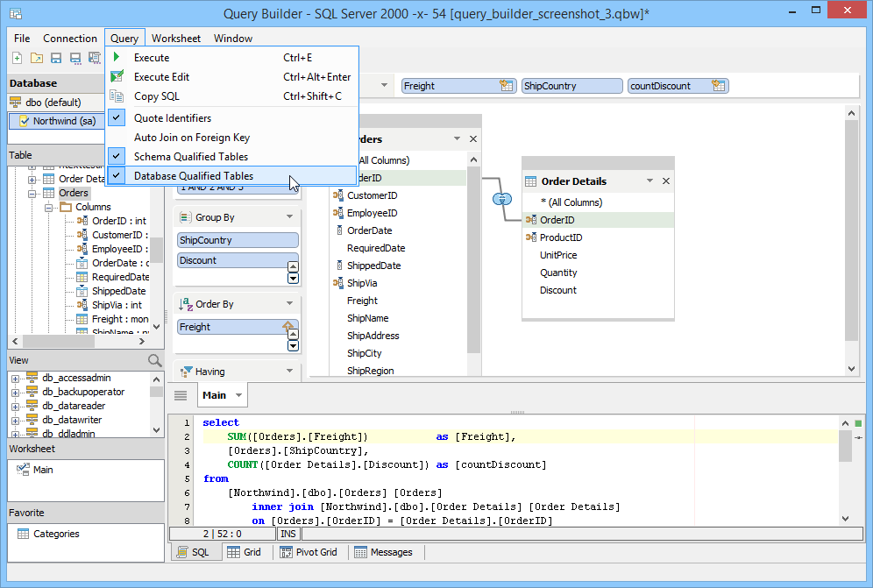Collapse the Columns folder node
Screen dimensions: 873x588
(x=49, y=207)
